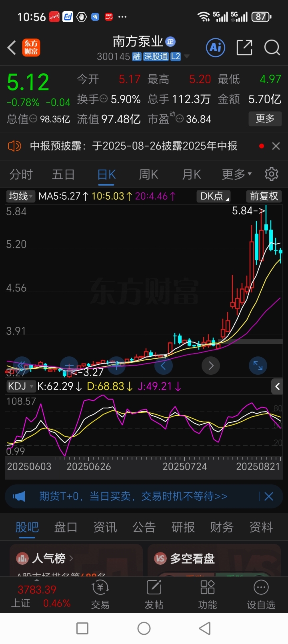Open the 资料 tab
The width and height of the screenshot is (288, 644).
click(x=261, y=527)
